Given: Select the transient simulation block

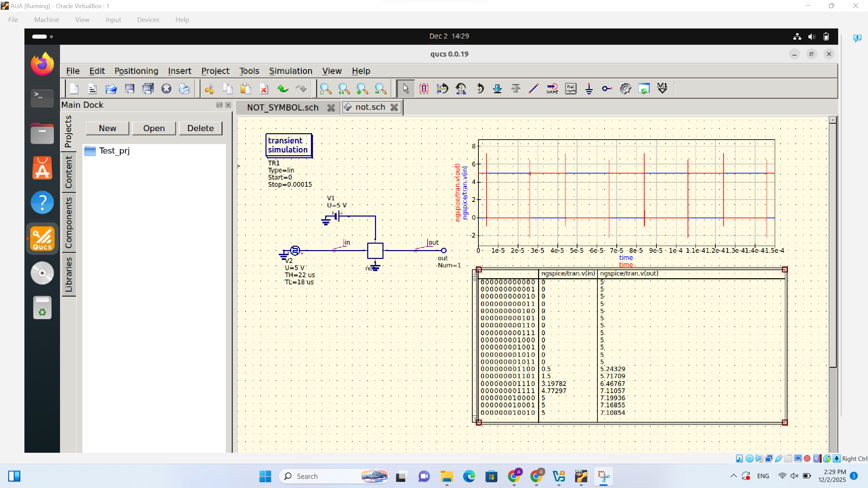Looking at the screenshot, I should point(289,145).
